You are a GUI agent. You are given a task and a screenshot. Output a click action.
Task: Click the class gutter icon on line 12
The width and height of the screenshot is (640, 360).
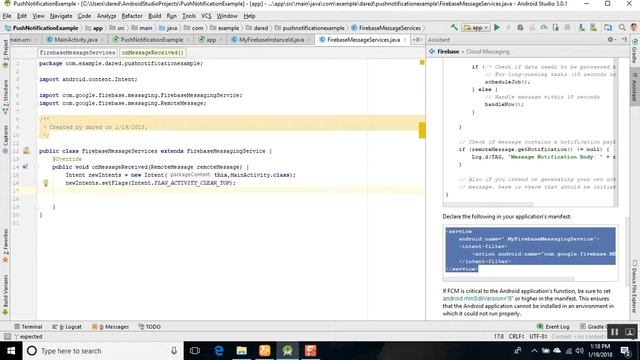26,151
